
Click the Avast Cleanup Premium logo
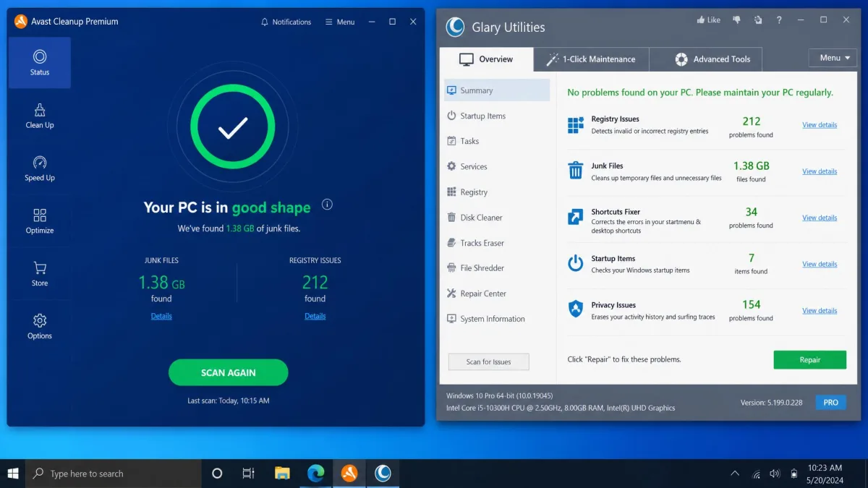point(21,22)
